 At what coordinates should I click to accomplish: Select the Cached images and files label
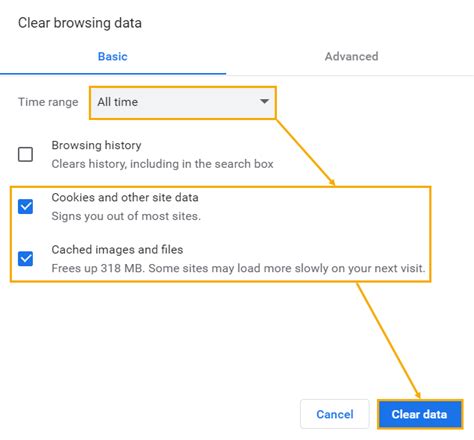117,250
